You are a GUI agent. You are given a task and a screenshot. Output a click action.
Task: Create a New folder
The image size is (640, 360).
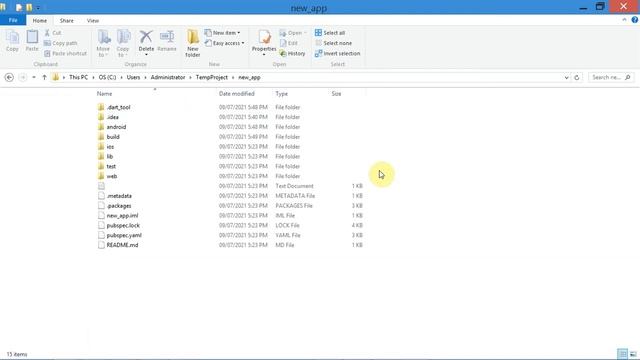pyautogui.click(x=193, y=43)
